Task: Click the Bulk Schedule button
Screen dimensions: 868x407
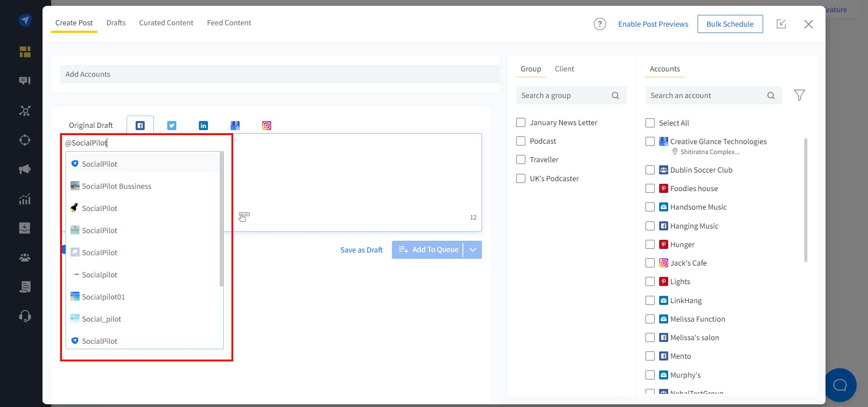Action: [730, 24]
